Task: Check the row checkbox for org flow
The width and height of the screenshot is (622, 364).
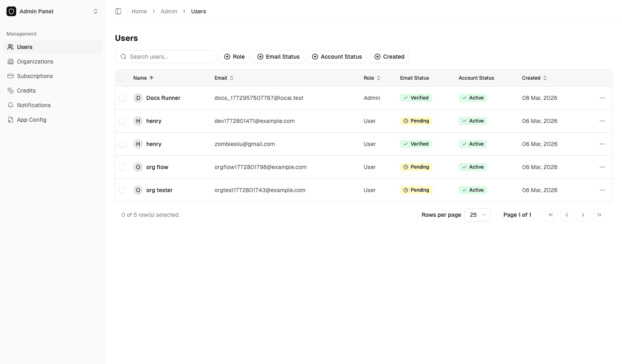Action: [122, 167]
